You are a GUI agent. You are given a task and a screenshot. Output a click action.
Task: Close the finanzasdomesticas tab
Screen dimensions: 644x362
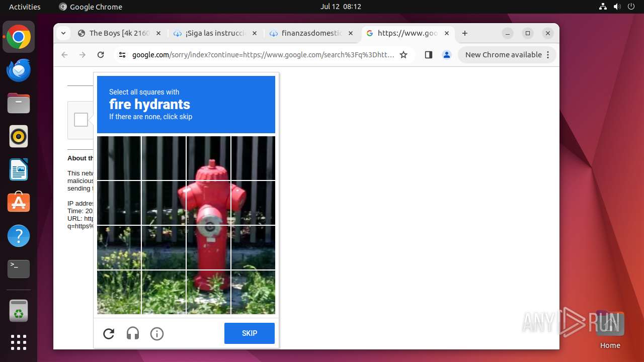[x=351, y=33]
